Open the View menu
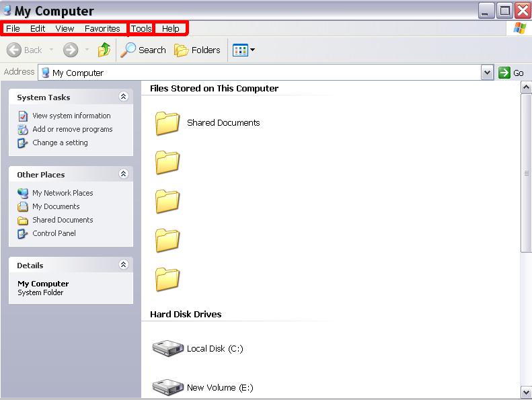 pos(65,28)
